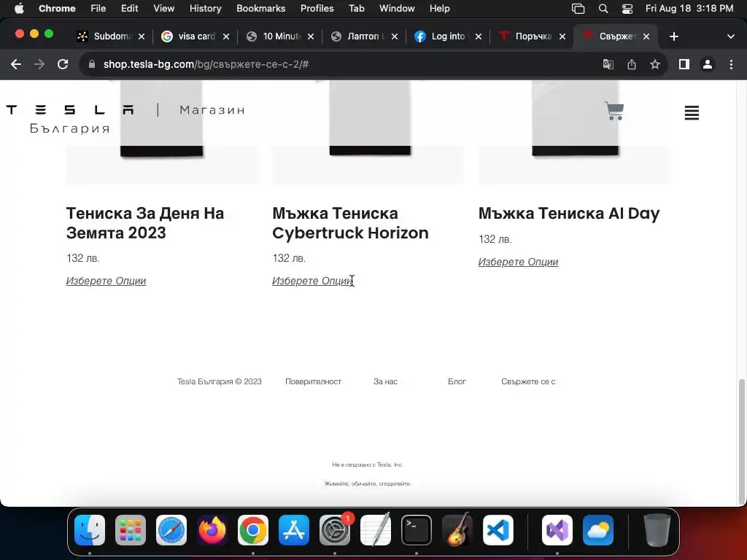747x560 pixels.
Task: Open the Поверителност footer link
Action: pos(313,381)
